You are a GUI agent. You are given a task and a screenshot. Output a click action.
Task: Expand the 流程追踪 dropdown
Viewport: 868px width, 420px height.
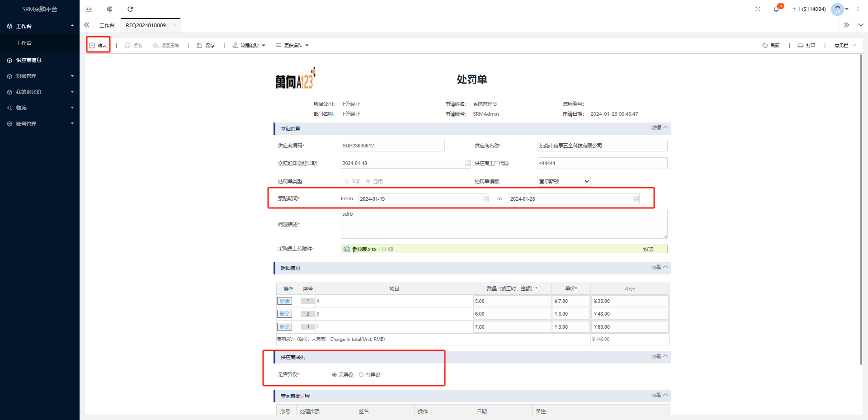[249, 46]
